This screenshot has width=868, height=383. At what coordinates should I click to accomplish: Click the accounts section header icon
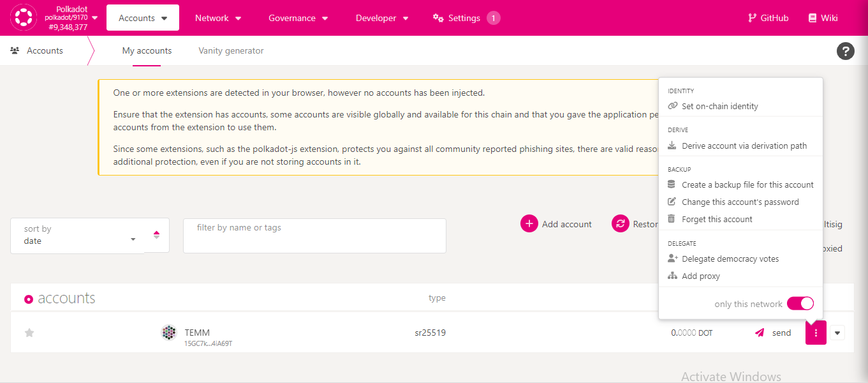tap(29, 299)
